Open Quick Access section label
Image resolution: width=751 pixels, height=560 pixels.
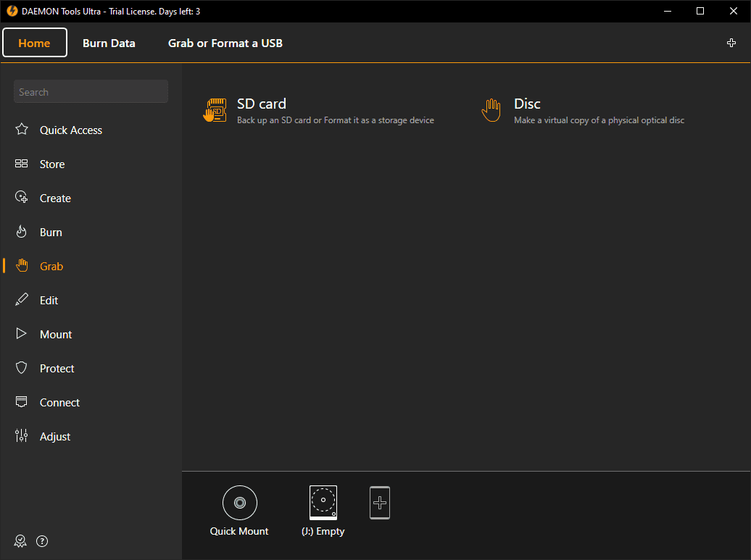click(71, 130)
